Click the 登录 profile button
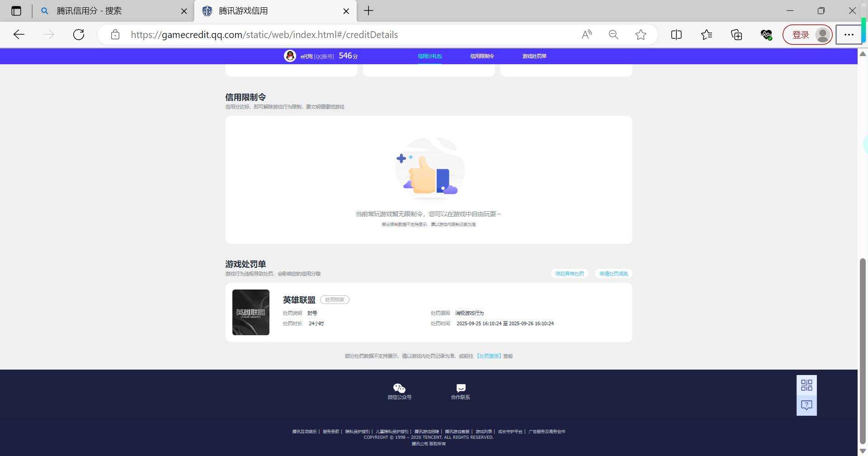Screen dimensions: 868x456 tap(807, 35)
